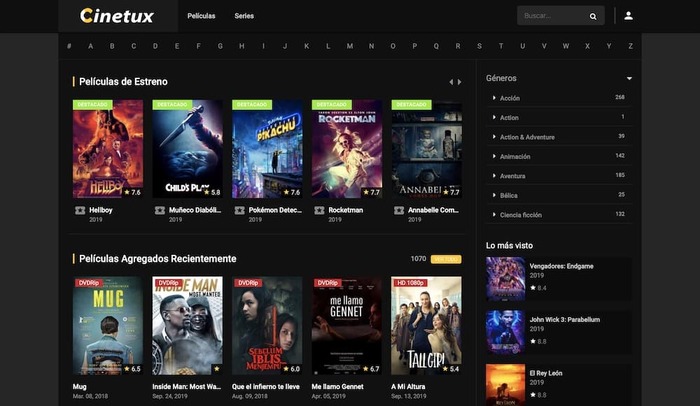The width and height of the screenshot is (700, 406).
Task: Click the Destacado badge on Hellboy
Action: click(92, 105)
